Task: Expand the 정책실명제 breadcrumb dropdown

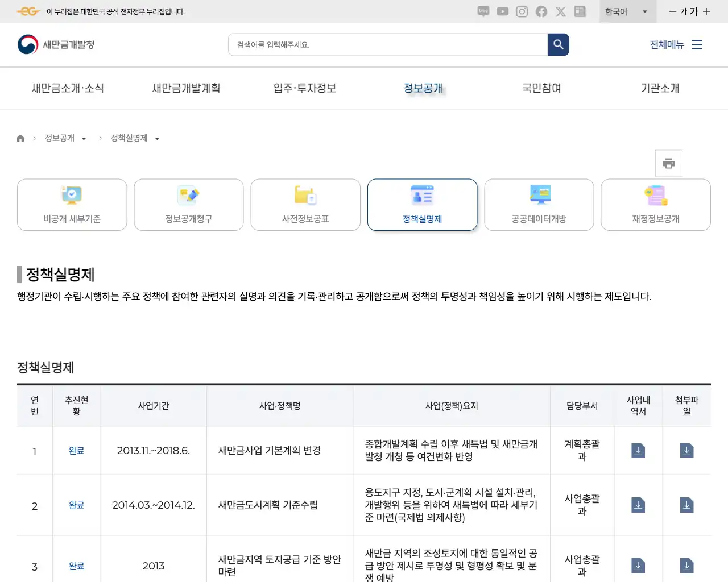Action: click(x=157, y=138)
